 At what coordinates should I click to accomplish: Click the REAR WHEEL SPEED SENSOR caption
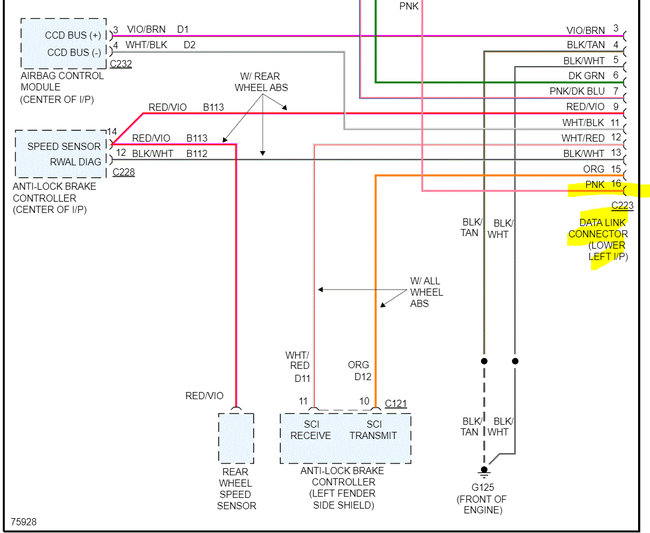point(236,489)
